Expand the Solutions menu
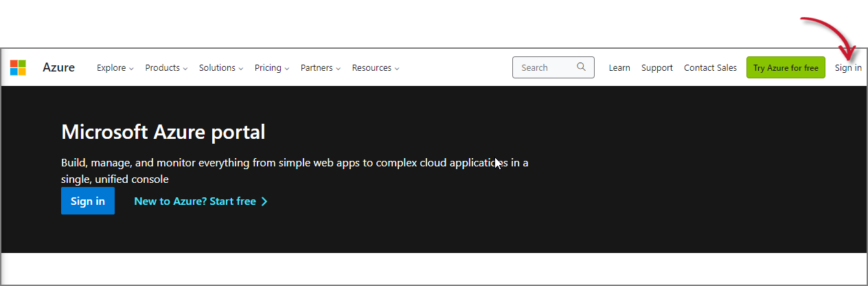This screenshot has width=868, height=286. click(221, 67)
